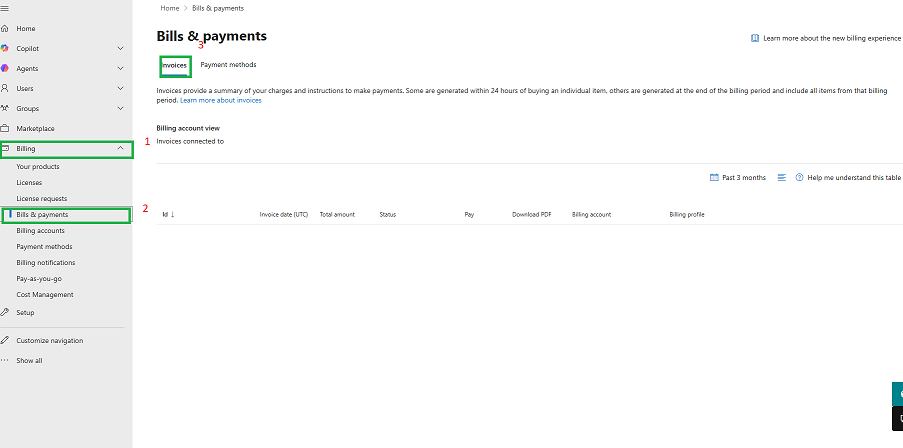Click the calendar icon beside Past 3 months
Image resolution: width=903 pixels, height=448 pixels.
(x=714, y=177)
